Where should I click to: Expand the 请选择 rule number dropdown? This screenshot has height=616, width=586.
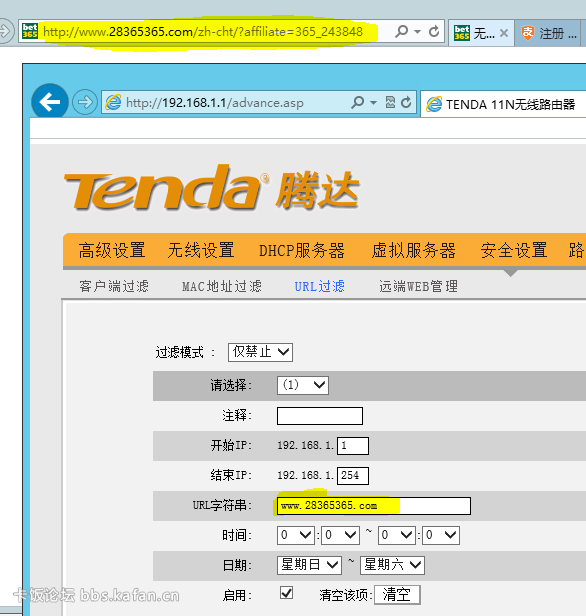click(303, 385)
